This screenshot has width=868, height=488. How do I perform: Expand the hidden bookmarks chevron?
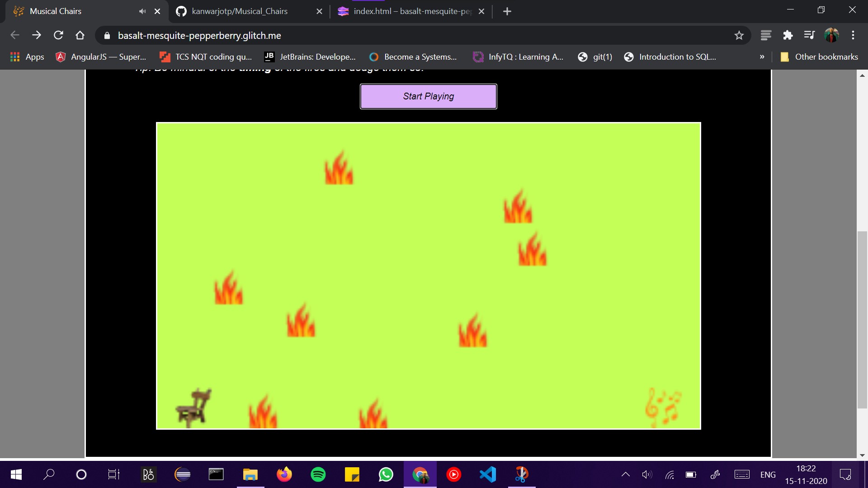point(762,57)
